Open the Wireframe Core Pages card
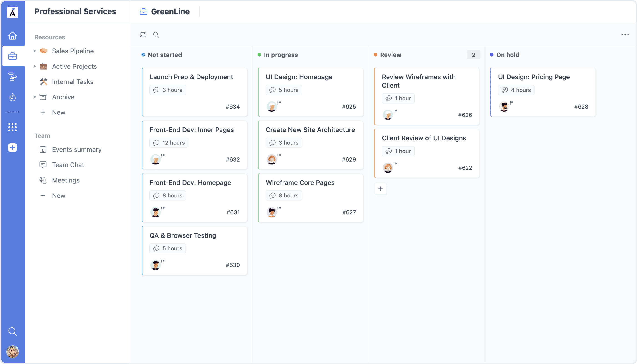Screen dimensions: 637x364 (x=300, y=183)
